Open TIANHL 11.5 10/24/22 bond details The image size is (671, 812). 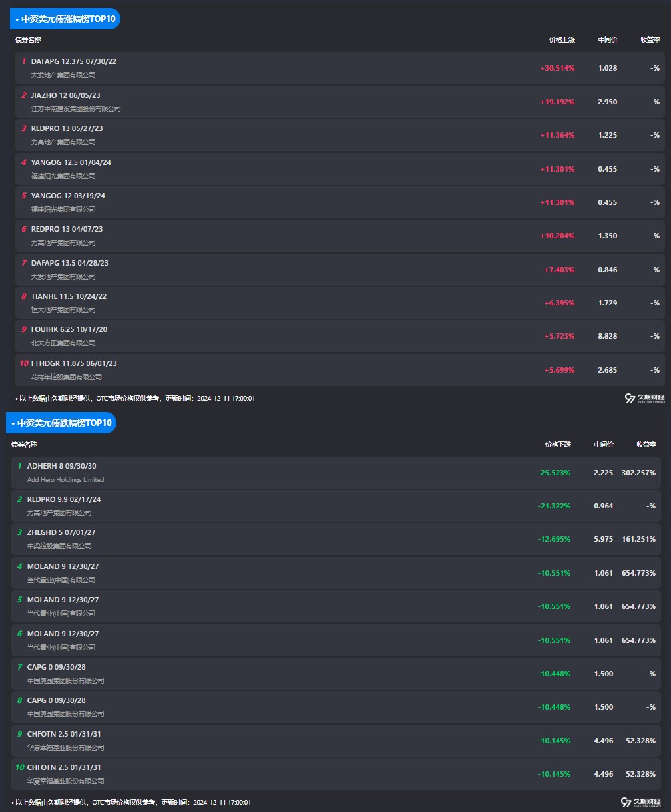pyautogui.click(x=340, y=303)
